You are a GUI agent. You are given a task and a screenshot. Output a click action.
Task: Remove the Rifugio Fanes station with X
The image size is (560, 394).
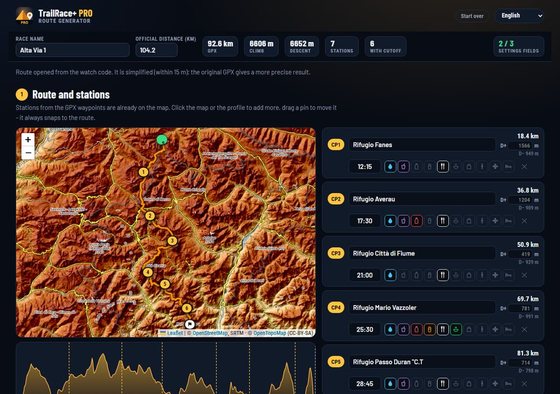point(524,166)
